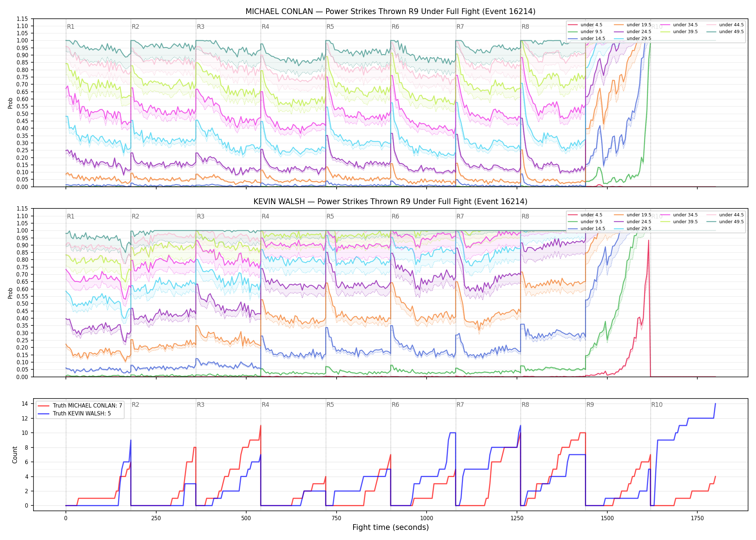This screenshot has height=540, width=756.
Task: Select R1 round marker in Walsh chart
Action: [71, 216]
